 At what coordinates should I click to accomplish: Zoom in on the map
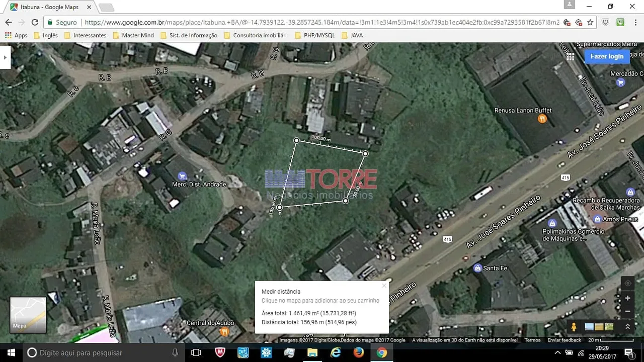point(627,298)
